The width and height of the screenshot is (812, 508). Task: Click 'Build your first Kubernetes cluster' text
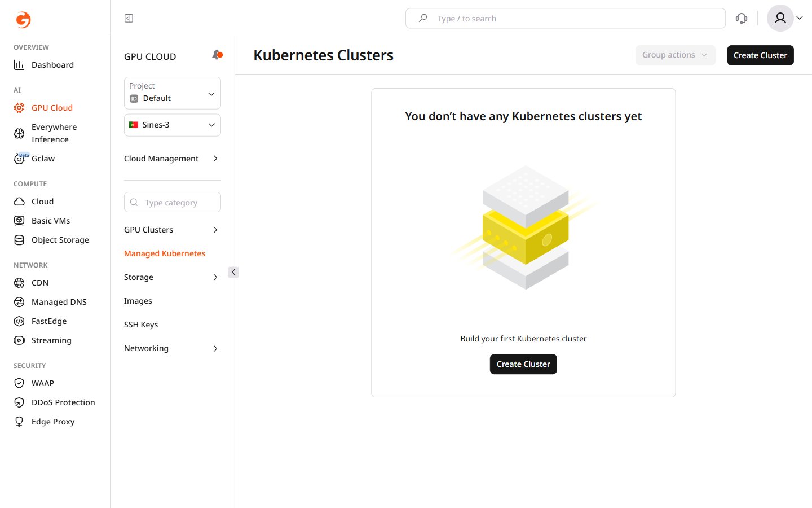[x=523, y=339]
